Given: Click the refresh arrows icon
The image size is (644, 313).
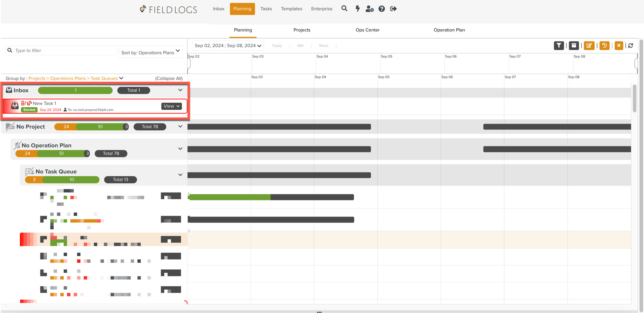Looking at the screenshot, I should (x=631, y=46).
